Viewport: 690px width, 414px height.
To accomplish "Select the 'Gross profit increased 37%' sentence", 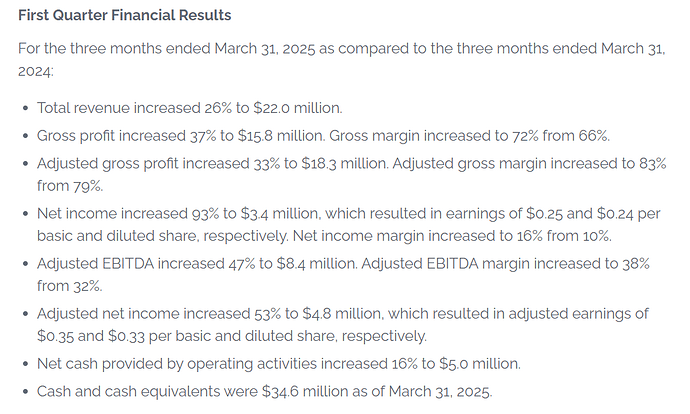I will (181, 136).
